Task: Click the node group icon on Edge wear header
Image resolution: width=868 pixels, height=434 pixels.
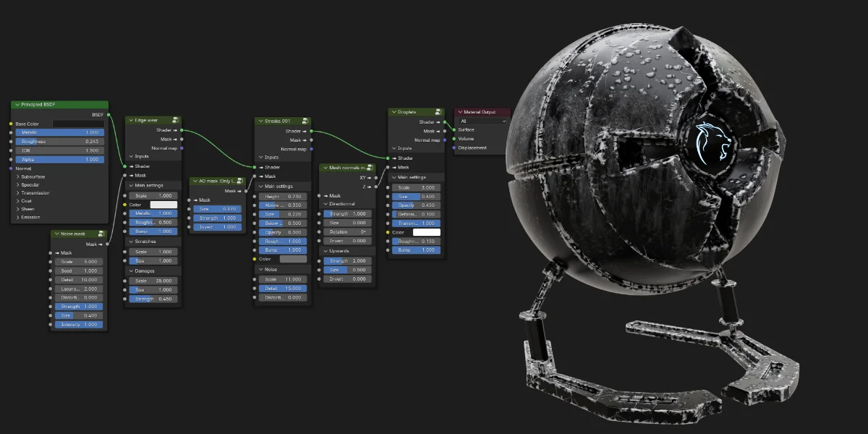Action: pyautogui.click(x=175, y=120)
